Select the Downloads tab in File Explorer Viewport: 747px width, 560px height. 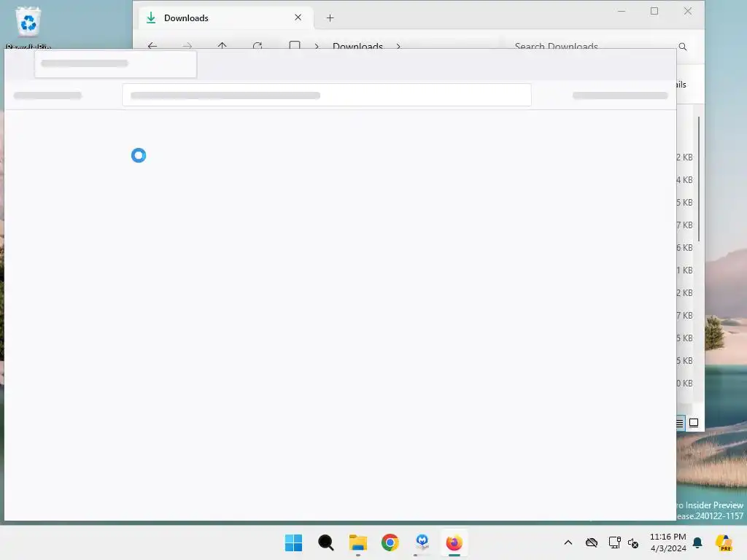pos(226,18)
